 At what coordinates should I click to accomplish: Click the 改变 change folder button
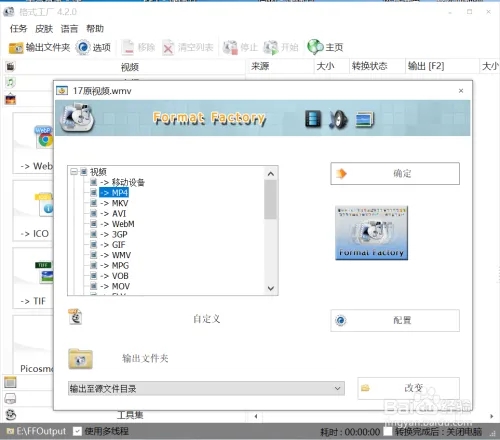(409, 388)
